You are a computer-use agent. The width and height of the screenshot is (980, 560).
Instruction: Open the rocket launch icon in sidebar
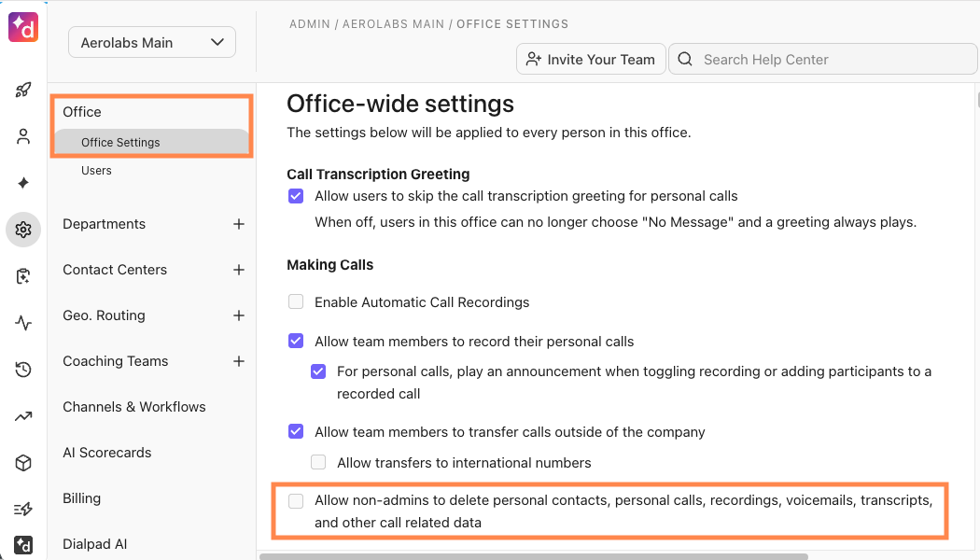tap(23, 90)
